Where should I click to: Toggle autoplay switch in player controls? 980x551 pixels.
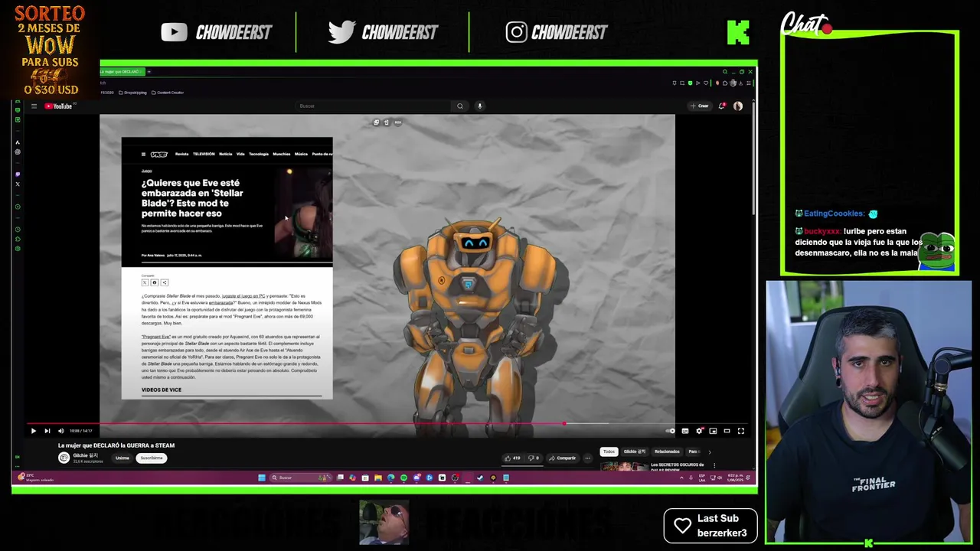click(671, 431)
